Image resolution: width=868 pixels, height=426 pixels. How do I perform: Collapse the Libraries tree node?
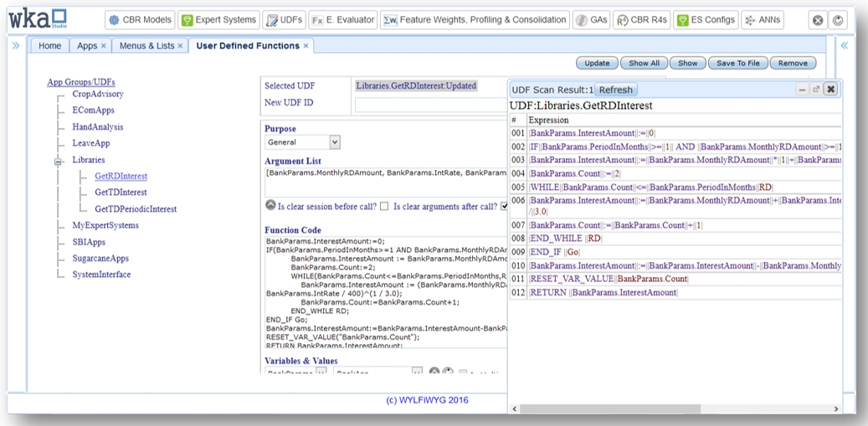(x=59, y=160)
